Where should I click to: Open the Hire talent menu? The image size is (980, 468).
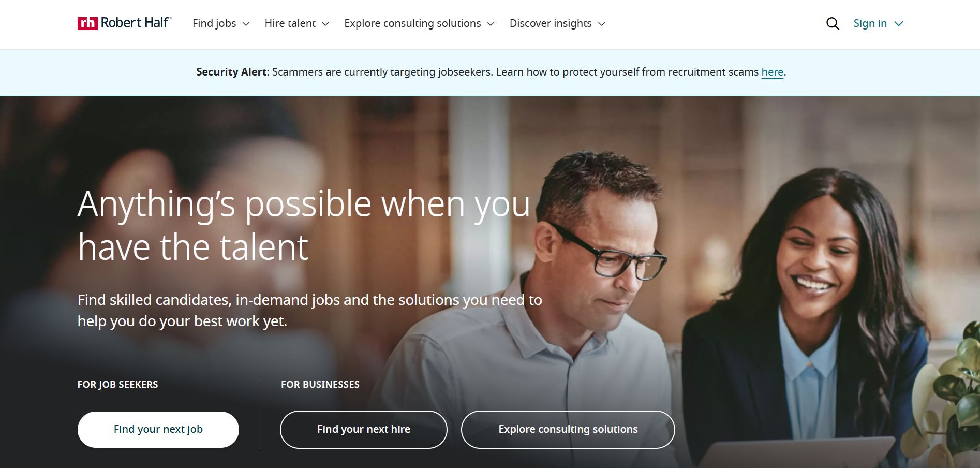(290, 23)
